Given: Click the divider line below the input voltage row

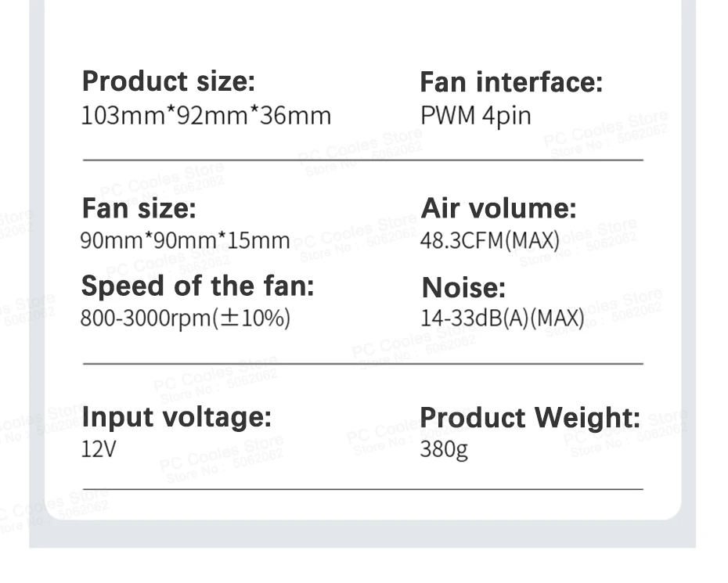Looking at the screenshot, I should [362, 489].
